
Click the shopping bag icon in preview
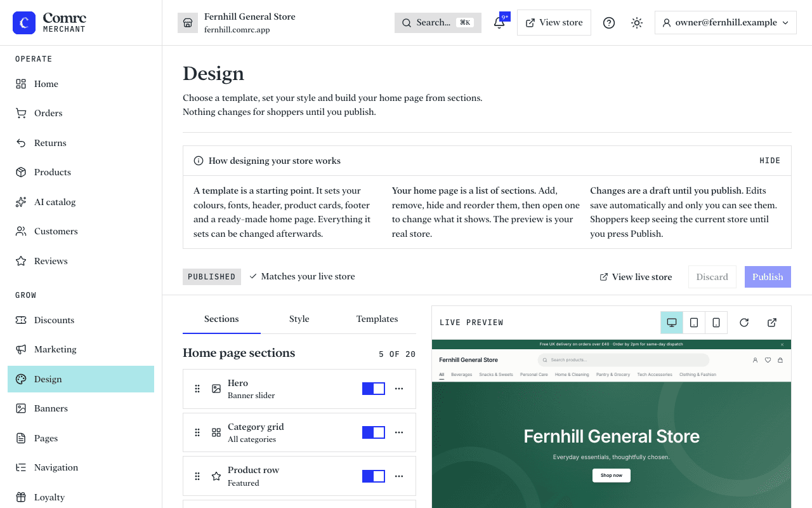[x=780, y=360]
